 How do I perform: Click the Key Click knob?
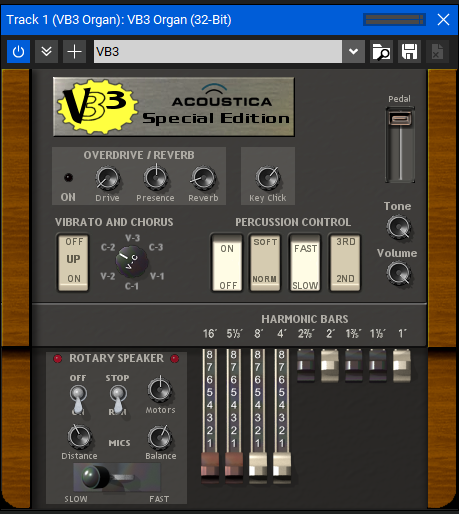click(267, 178)
